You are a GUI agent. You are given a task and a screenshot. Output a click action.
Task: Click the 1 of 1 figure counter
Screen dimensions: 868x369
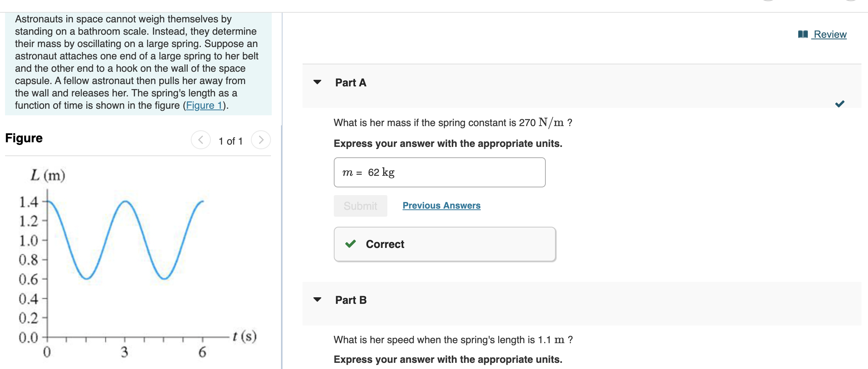[x=230, y=141]
